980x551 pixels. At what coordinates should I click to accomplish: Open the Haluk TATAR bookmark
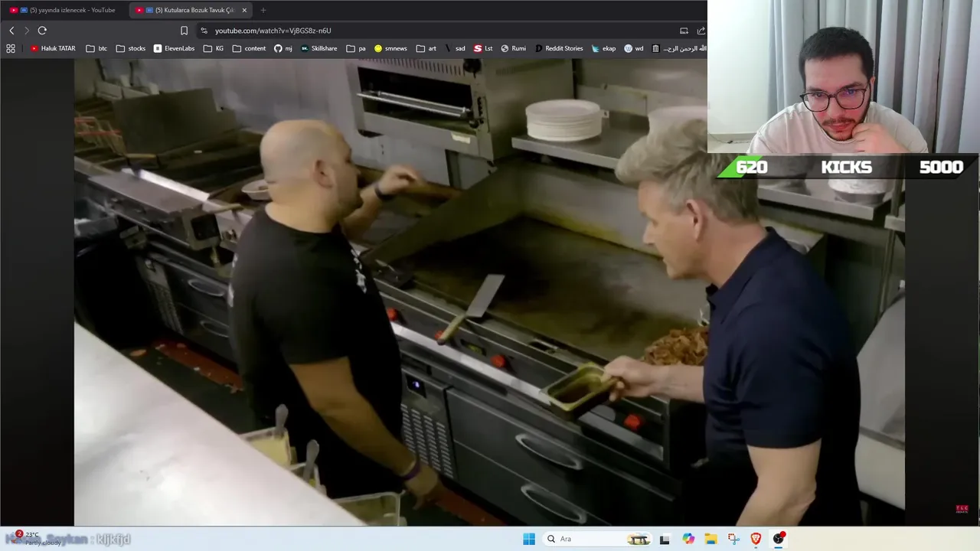point(53,48)
